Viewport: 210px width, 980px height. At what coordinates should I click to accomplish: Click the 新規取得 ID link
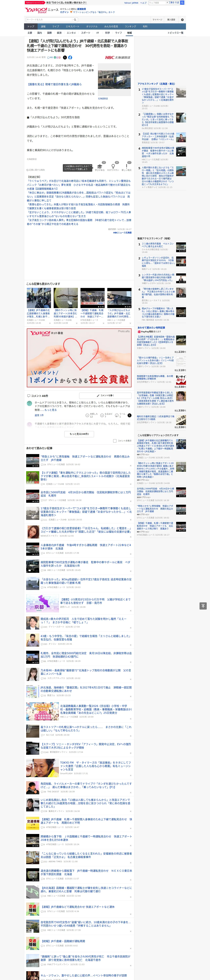[x=82, y=9]
